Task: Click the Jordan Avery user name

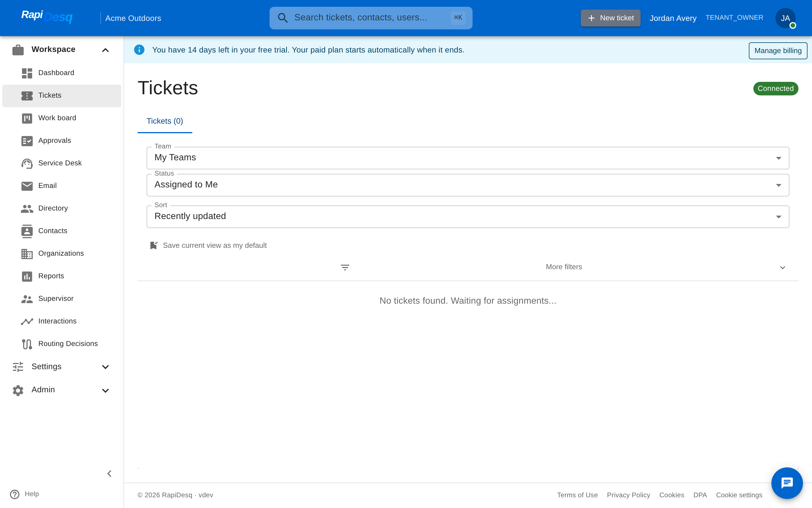Action: click(673, 18)
